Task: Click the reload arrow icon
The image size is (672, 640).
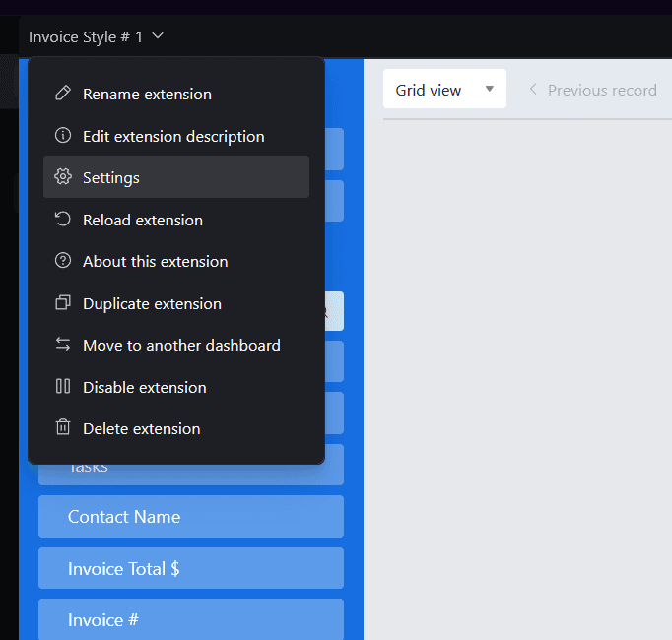Action: [x=63, y=219]
